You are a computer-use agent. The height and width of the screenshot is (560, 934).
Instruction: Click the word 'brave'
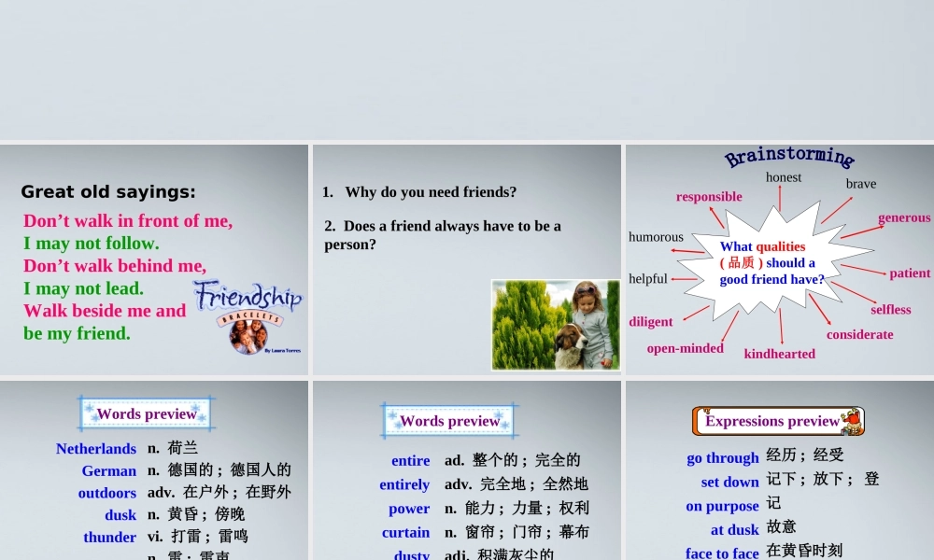861,184
